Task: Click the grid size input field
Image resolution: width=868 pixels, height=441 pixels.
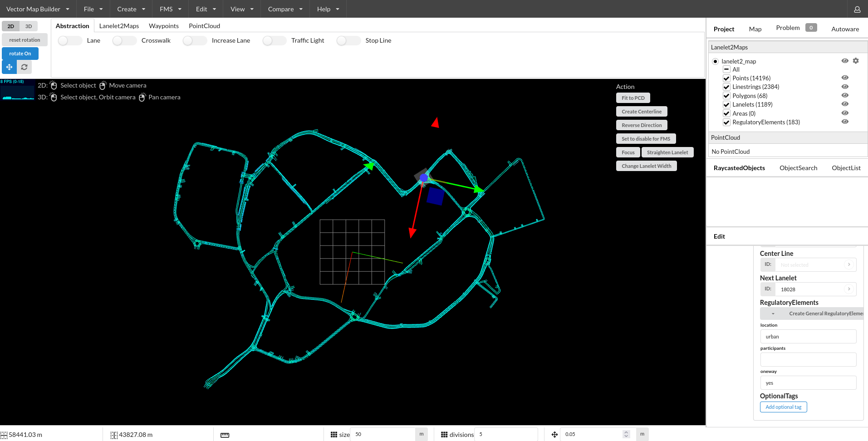Action: click(383, 435)
